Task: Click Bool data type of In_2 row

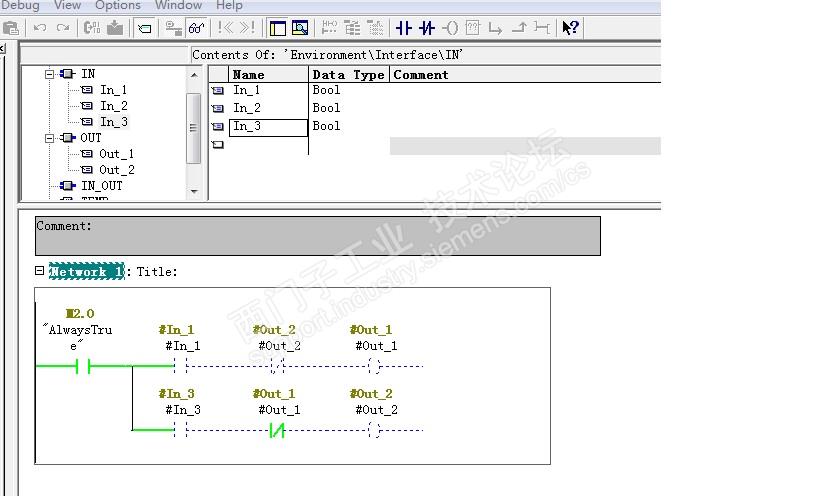Action: (326, 108)
